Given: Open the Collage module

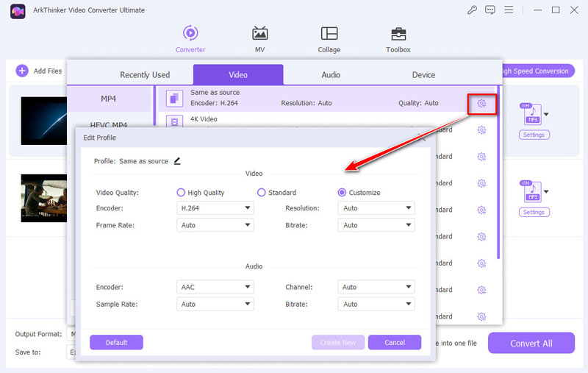Looking at the screenshot, I should (329, 39).
